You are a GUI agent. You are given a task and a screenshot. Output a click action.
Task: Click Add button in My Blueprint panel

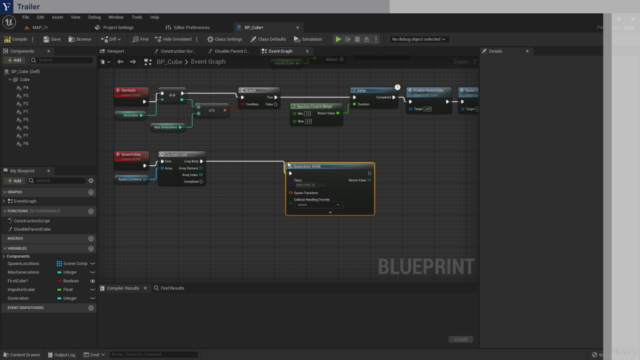[x=14, y=180]
